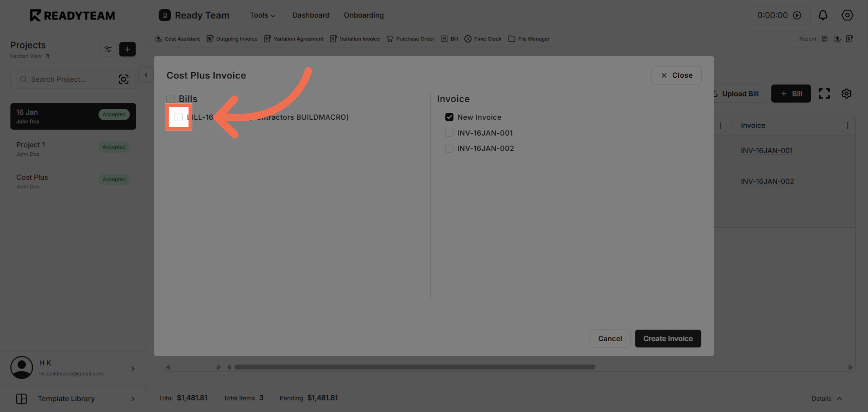Open the Onboarding section

[363, 15]
